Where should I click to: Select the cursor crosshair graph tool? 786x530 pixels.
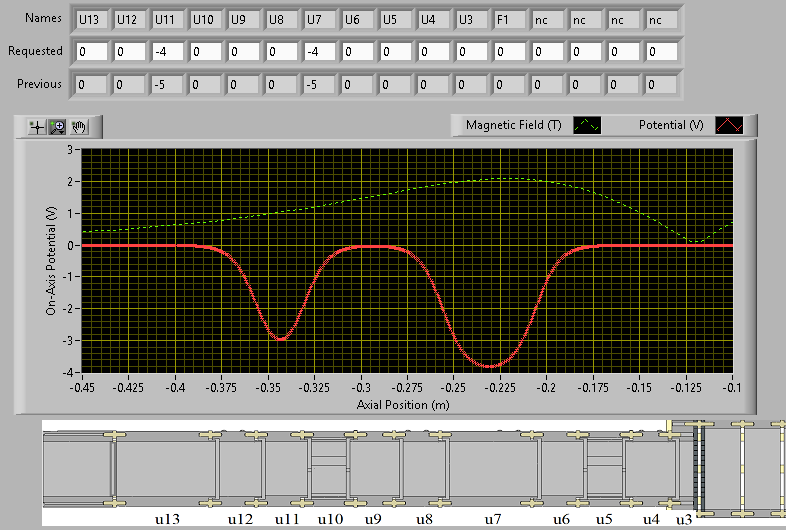coord(37,127)
